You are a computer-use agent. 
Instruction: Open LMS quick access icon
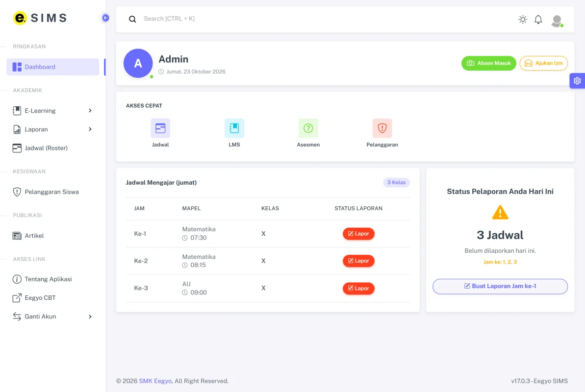(234, 128)
